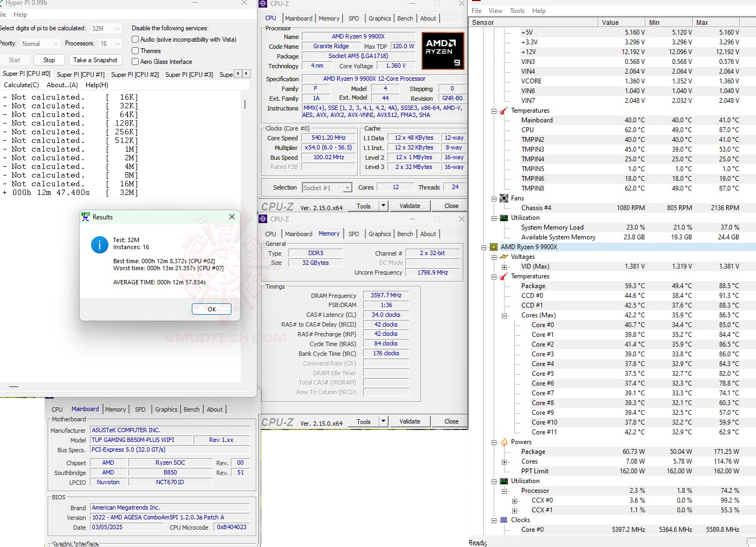The height and width of the screenshot is (547, 756).
Task: Collapse the Cores (Max) temperature list
Action: point(504,316)
